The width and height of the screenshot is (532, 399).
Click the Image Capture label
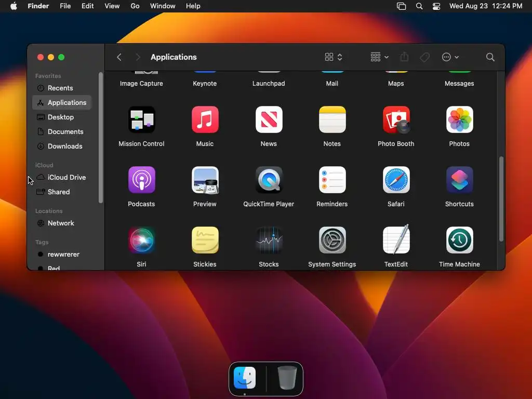tap(141, 84)
